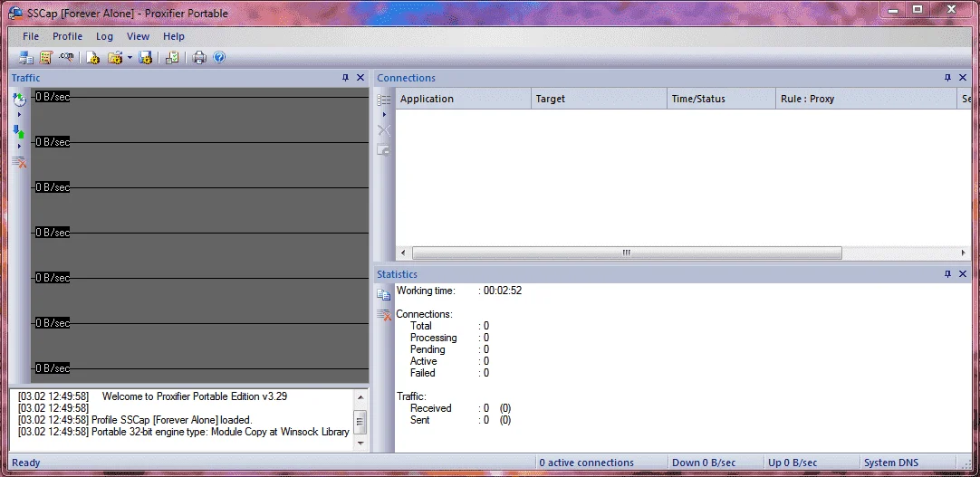Open the Help menu
Image resolution: width=980 pixels, height=477 pixels.
tap(174, 36)
